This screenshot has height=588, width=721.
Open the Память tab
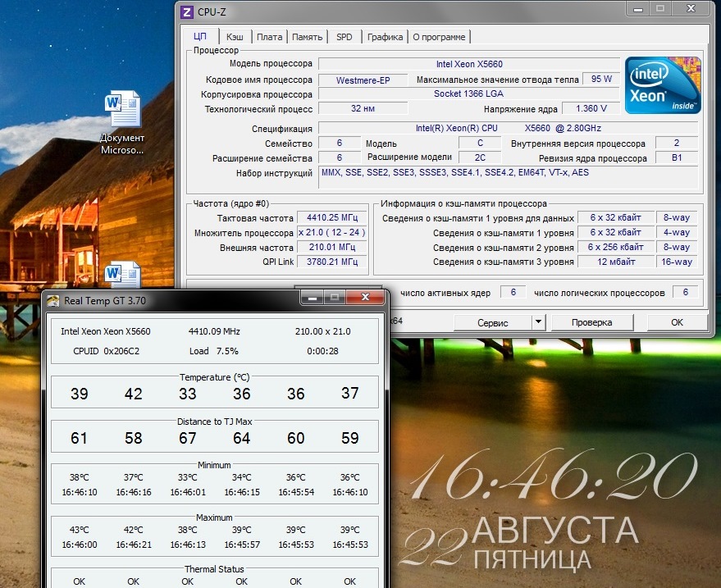click(x=307, y=37)
